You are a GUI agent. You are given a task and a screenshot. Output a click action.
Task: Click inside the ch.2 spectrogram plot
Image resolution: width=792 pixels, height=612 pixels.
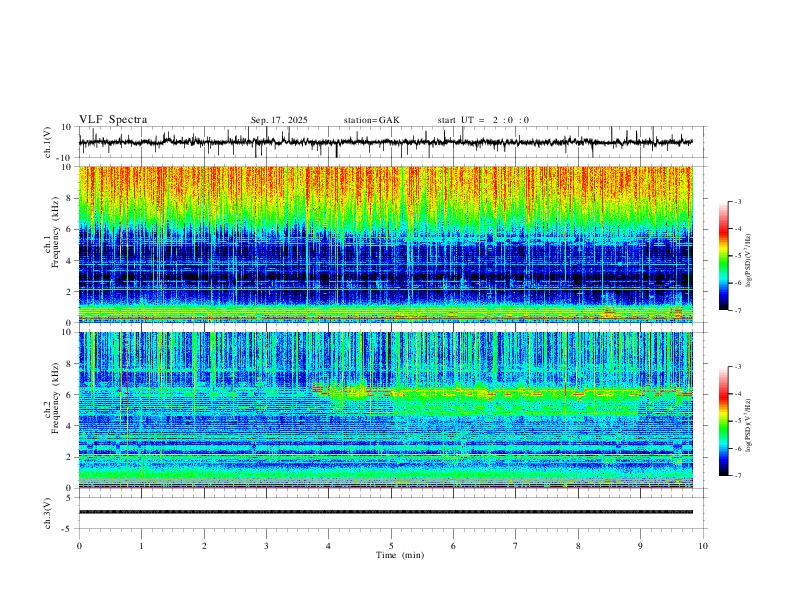pos(385,410)
